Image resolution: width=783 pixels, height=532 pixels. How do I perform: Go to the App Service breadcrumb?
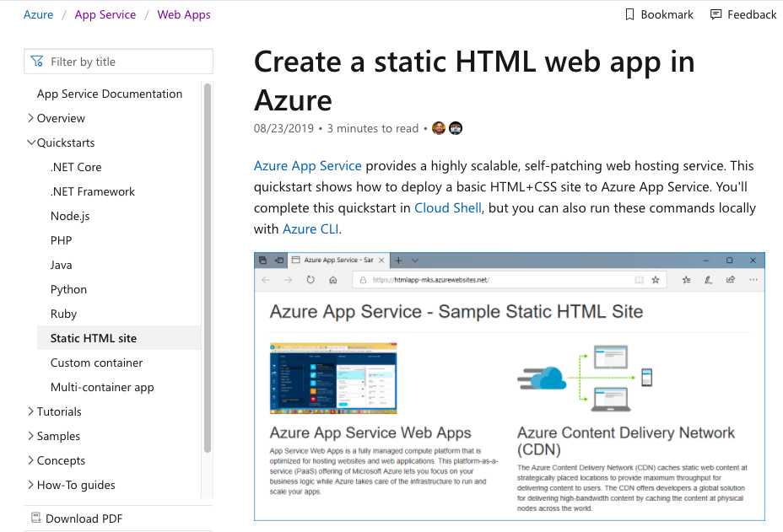pyautogui.click(x=105, y=14)
